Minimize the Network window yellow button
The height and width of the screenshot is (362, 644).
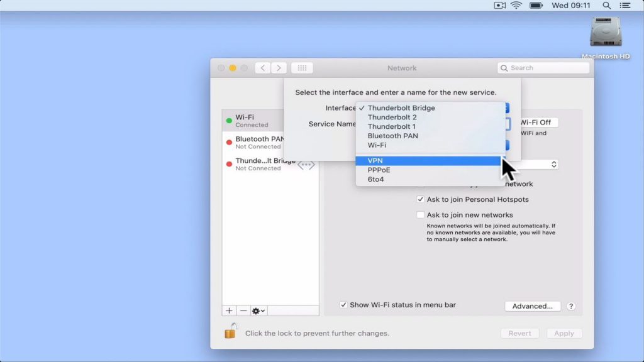pos(233,68)
